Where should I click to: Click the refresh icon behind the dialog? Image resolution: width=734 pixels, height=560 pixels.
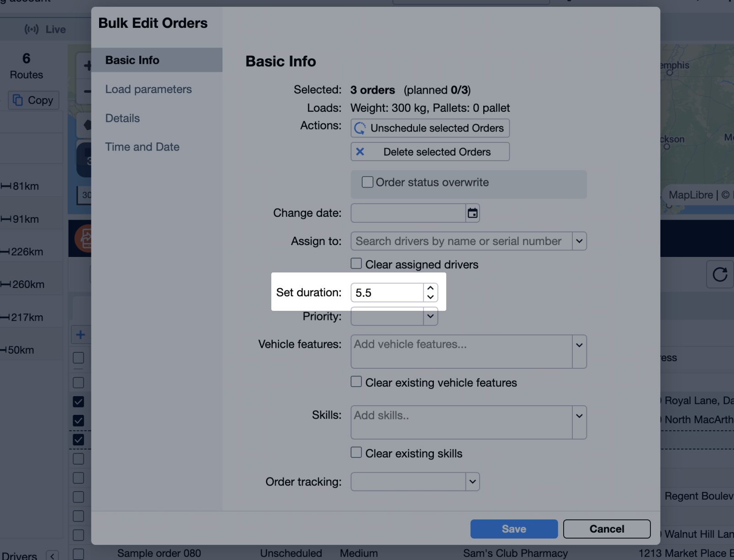719,274
